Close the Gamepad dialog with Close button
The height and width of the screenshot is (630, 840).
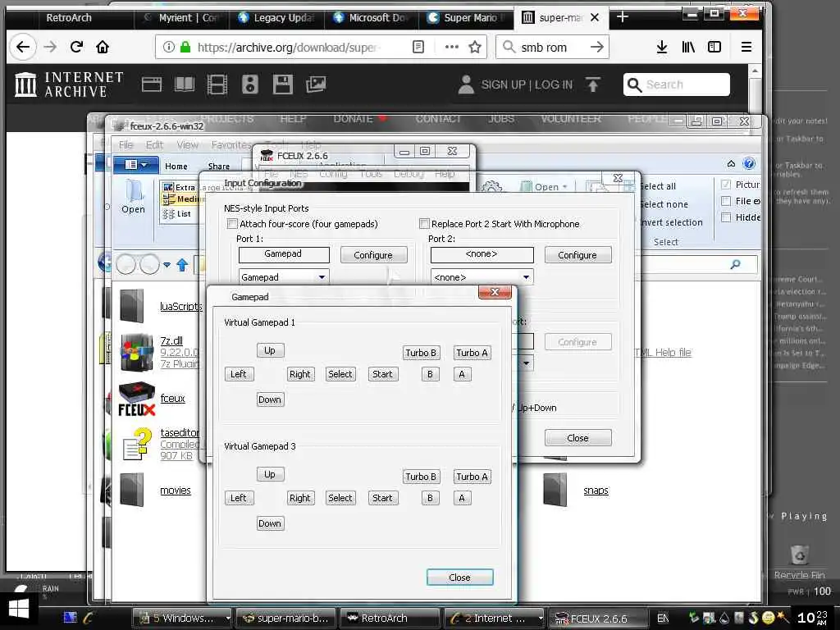pos(459,577)
